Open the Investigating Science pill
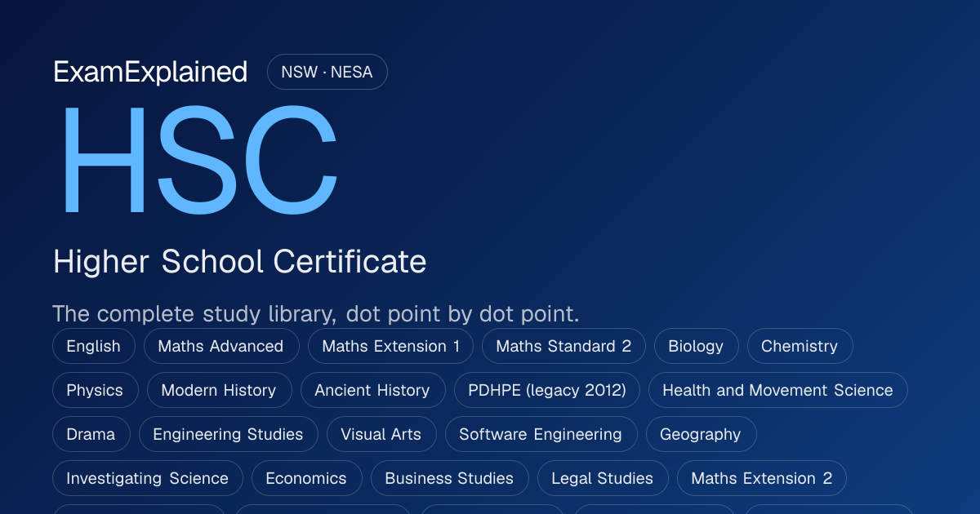 pos(147,478)
